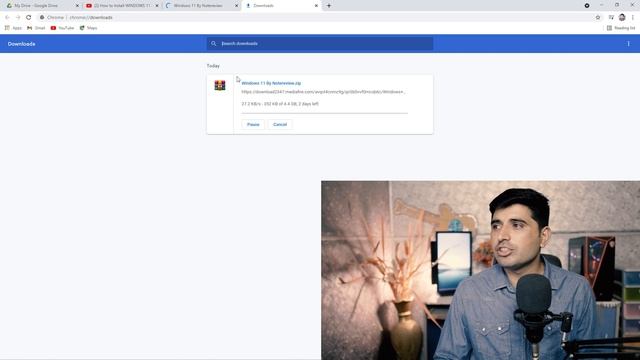This screenshot has height=360, width=640.
Task: Open the Apps bookmark shortcut
Action: [x=13, y=28]
